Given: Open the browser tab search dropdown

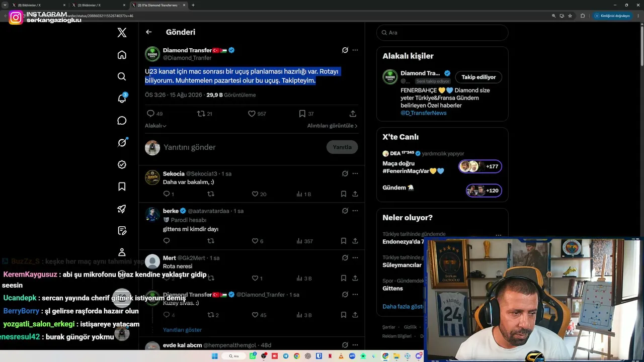Looking at the screenshot, I should pos(5,5).
